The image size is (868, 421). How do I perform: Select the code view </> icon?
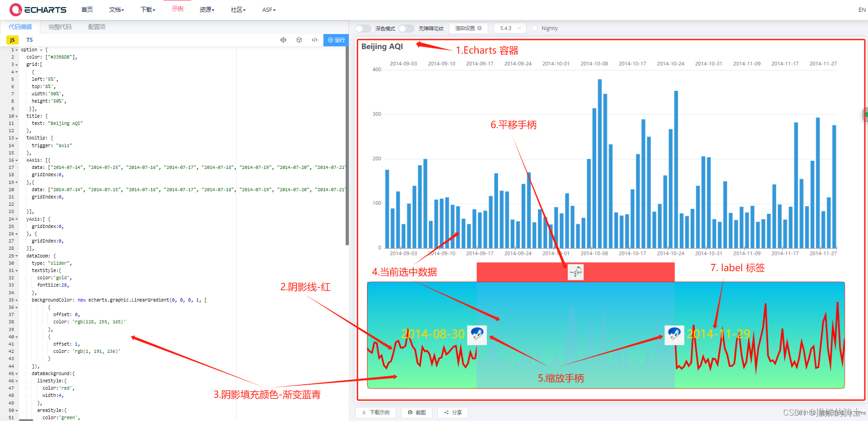pyautogui.click(x=314, y=40)
